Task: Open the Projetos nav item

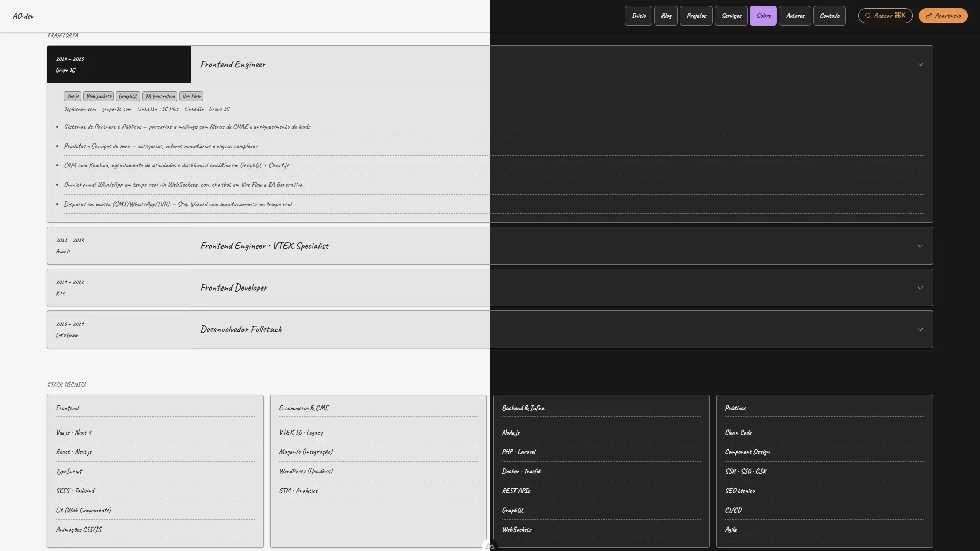Action: pos(696,16)
